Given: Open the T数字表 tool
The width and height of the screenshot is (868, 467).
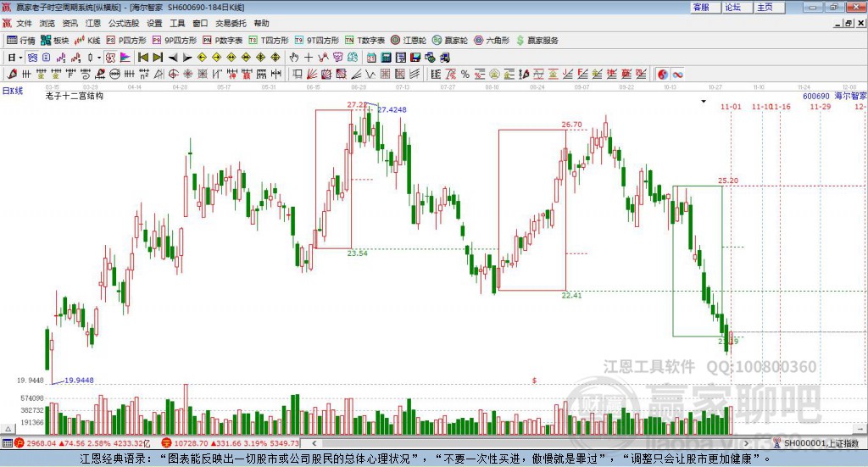Looking at the screenshot, I should tap(364, 41).
